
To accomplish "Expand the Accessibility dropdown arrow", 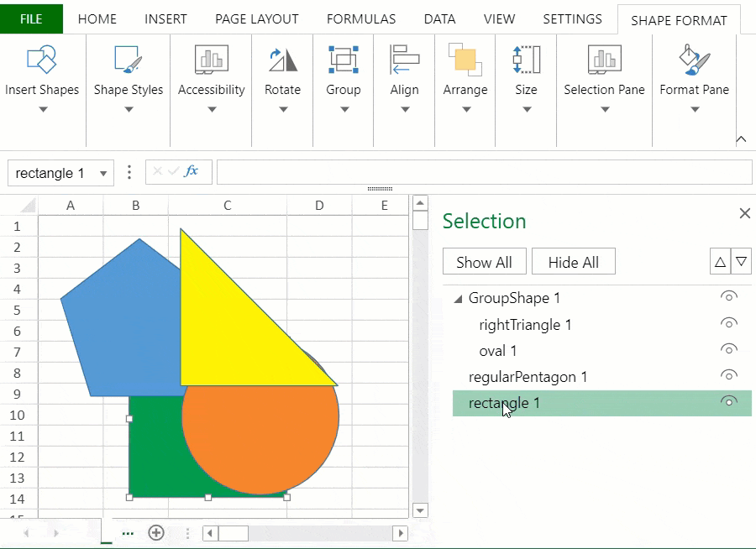I will point(213,109).
